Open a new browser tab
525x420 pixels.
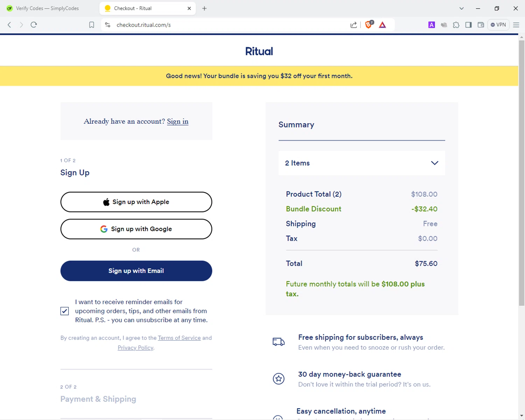[204, 8]
